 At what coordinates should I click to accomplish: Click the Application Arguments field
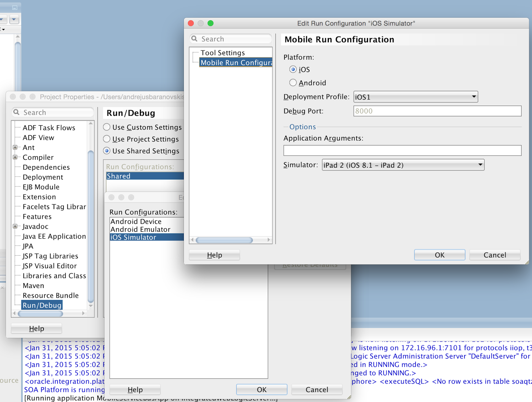pos(402,150)
